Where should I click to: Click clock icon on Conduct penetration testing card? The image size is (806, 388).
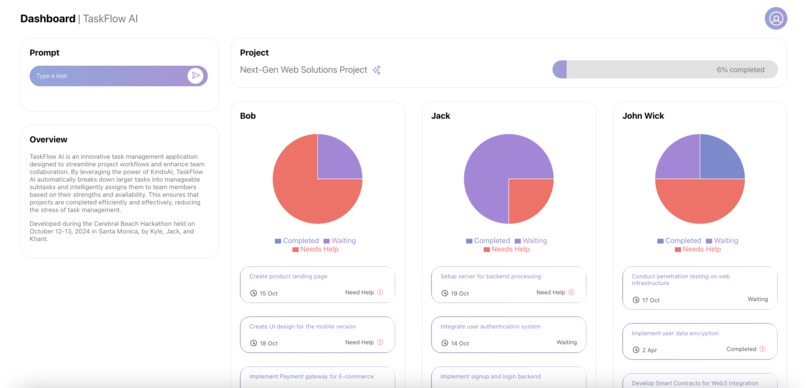point(636,300)
